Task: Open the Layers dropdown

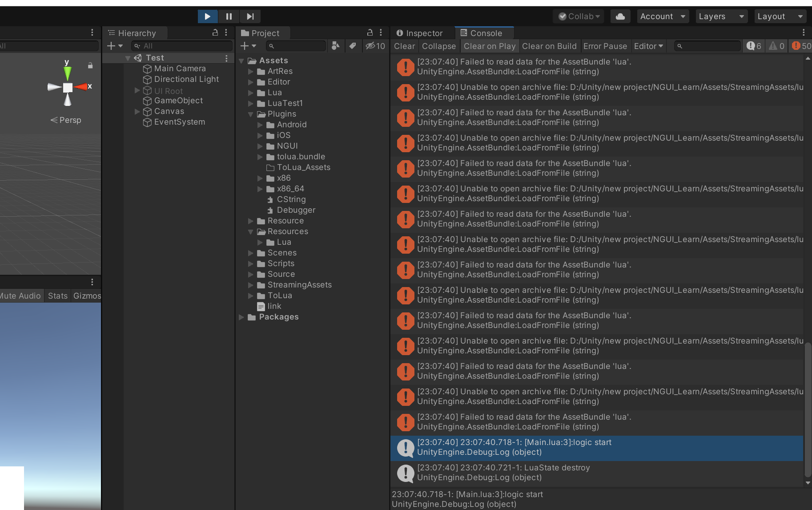Action: click(721, 16)
